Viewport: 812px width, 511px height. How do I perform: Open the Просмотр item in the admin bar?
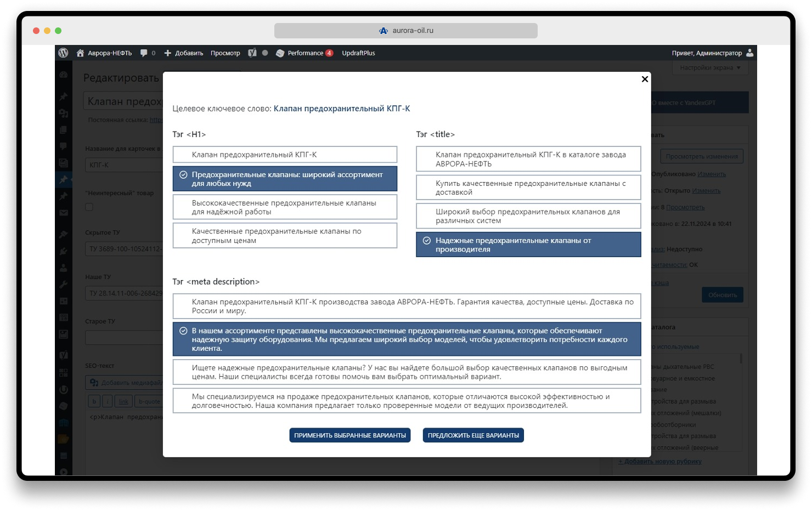[x=225, y=53]
